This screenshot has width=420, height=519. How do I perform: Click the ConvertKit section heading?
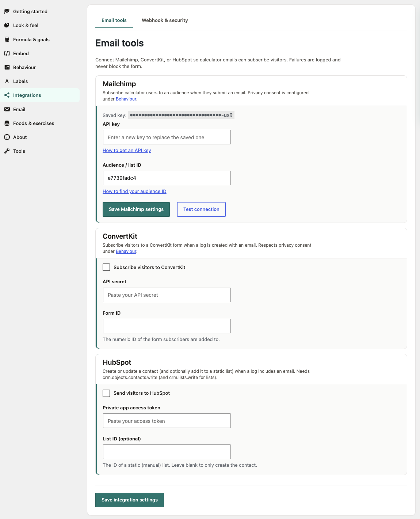(120, 236)
